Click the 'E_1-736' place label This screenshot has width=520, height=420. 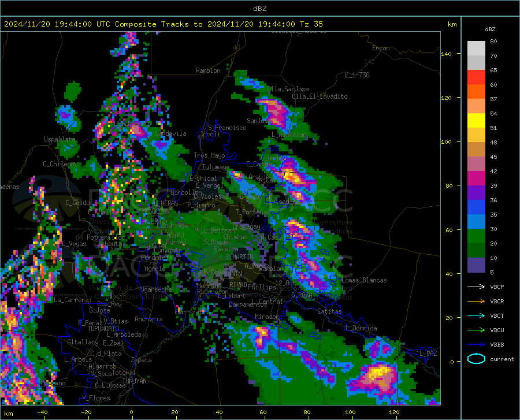point(357,75)
